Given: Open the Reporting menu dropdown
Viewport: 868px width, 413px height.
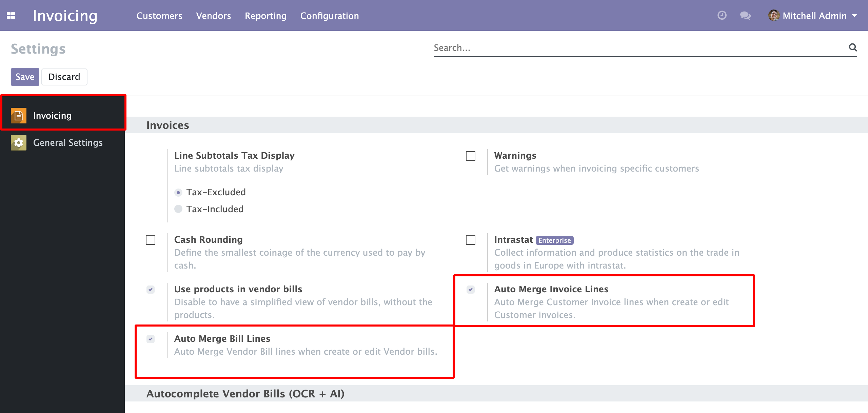Looking at the screenshot, I should [265, 16].
